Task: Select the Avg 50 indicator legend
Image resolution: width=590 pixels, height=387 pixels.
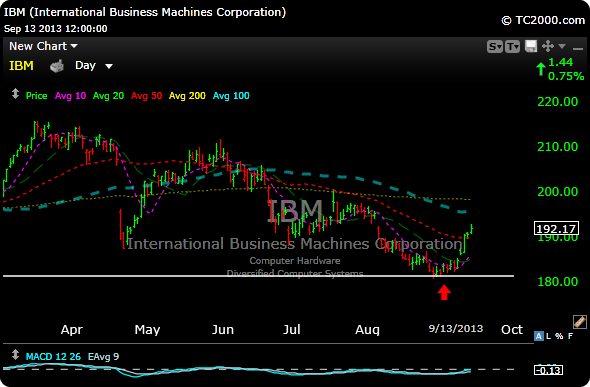Action: [x=146, y=96]
